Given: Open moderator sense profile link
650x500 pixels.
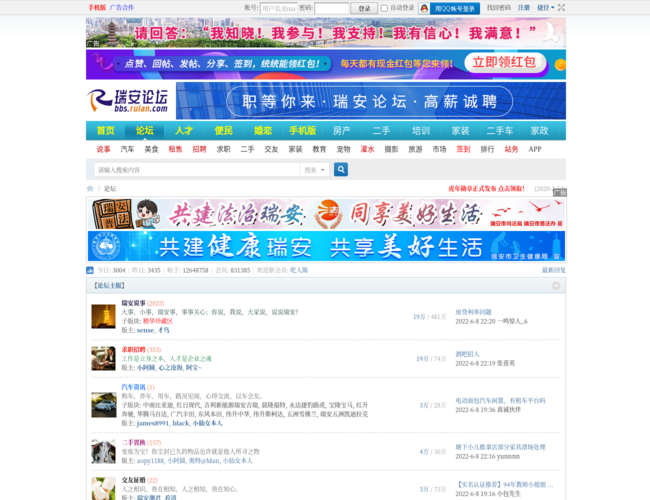Looking at the screenshot, I should click(x=145, y=330).
